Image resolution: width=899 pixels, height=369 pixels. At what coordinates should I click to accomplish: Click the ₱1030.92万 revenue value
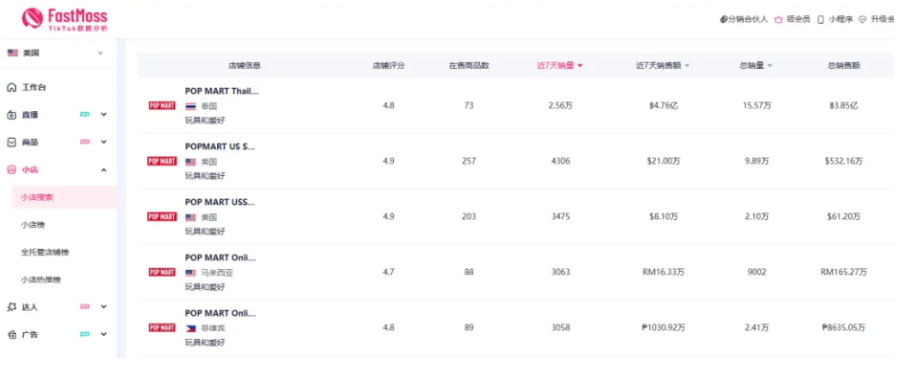click(663, 327)
